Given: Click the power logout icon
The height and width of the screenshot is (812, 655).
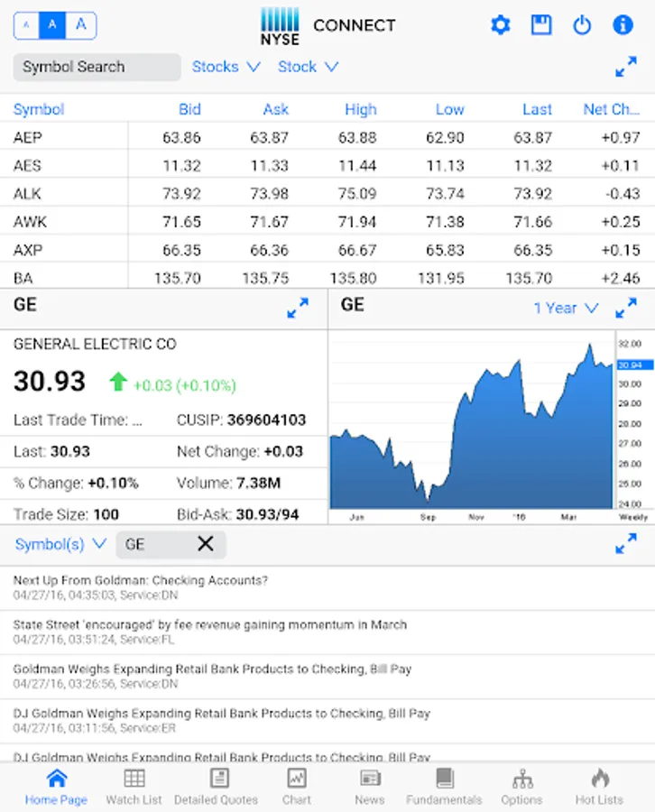Looking at the screenshot, I should point(582,25).
